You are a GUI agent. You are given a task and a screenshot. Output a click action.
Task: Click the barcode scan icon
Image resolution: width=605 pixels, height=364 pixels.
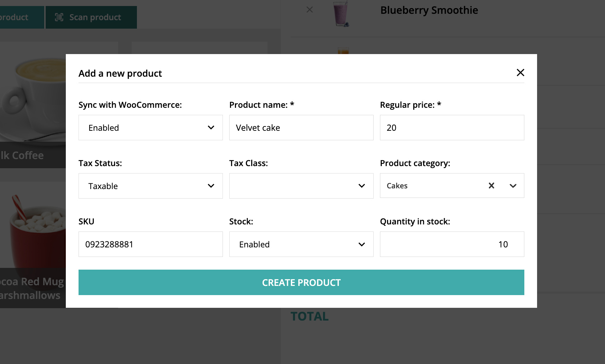pyautogui.click(x=59, y=17)
